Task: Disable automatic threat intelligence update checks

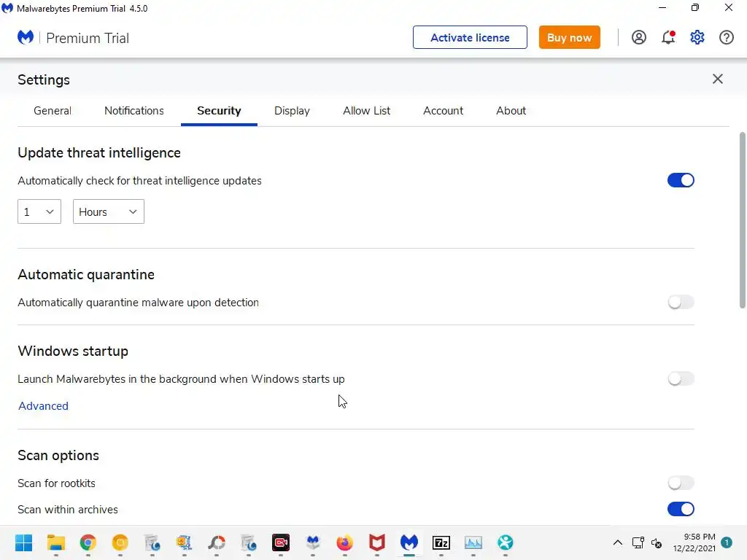Action: coord(681,180)
